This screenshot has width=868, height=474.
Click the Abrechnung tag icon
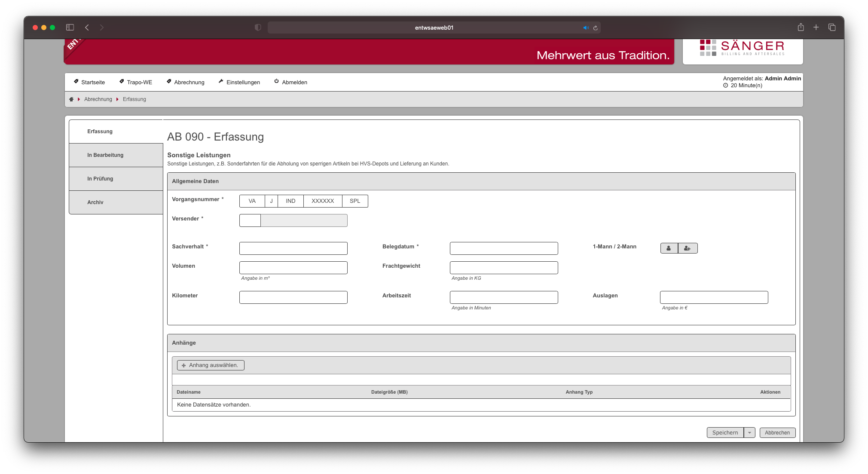169,81
